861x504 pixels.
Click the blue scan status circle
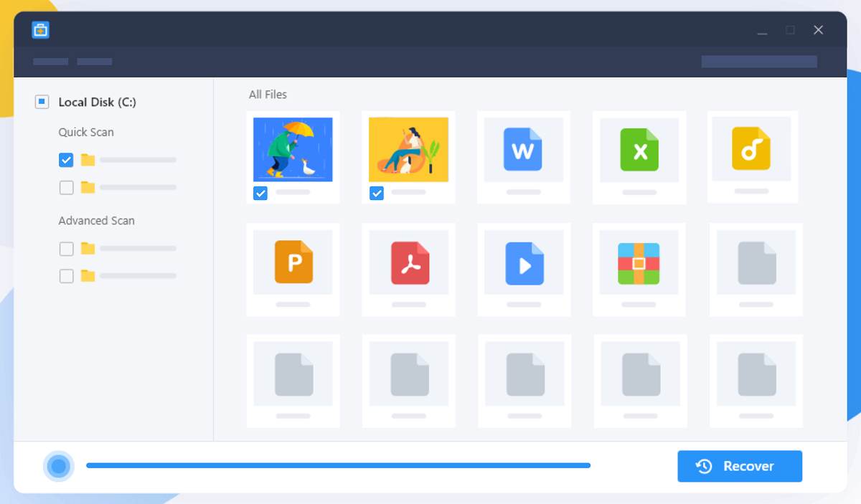(x=59, y=467)
